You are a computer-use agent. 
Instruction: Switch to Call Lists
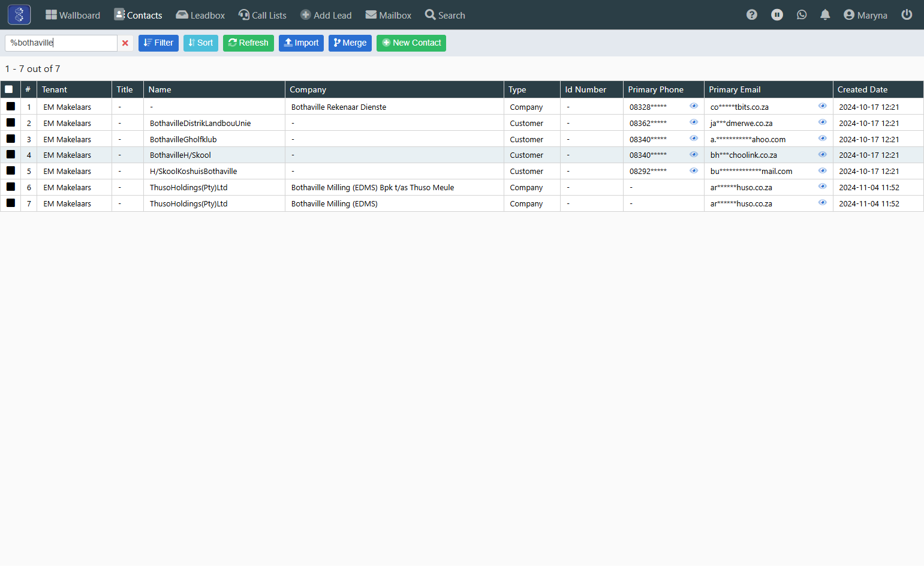[262, 15]
